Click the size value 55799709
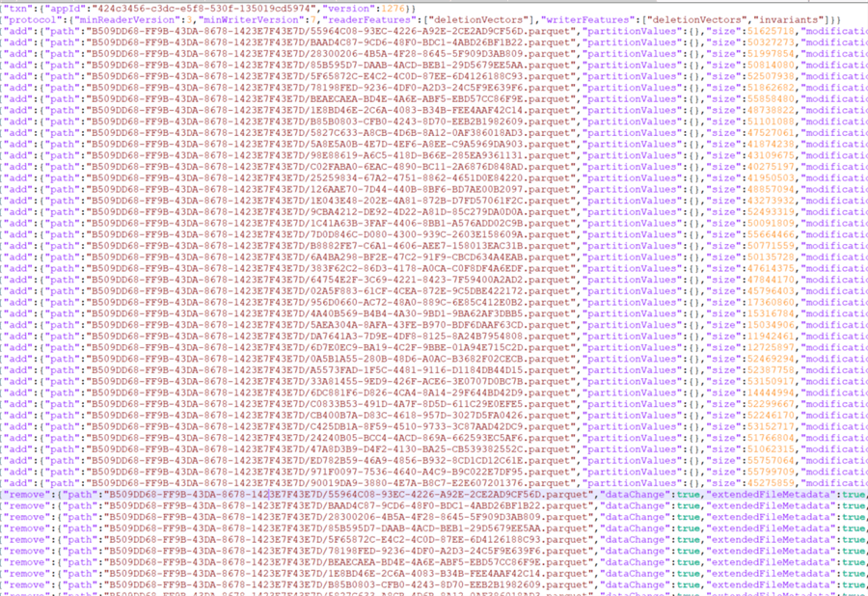Screen dimensions: 868x596 [772, 472]
